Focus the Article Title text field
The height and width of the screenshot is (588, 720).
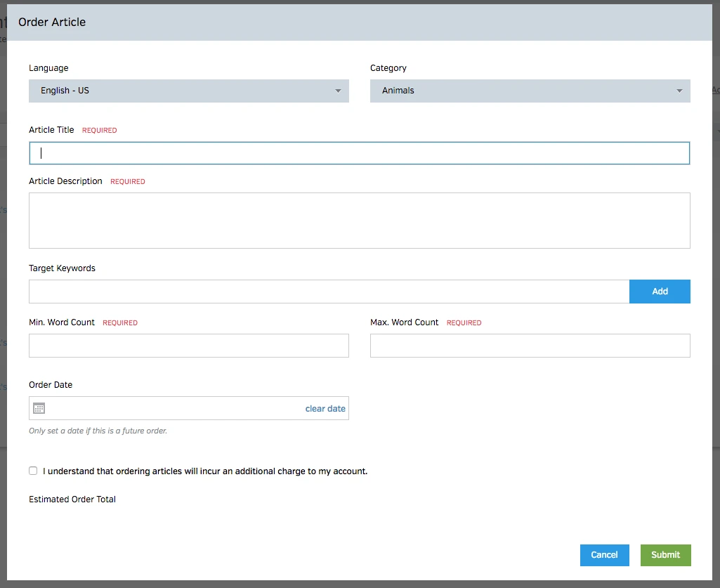[359, 153]
